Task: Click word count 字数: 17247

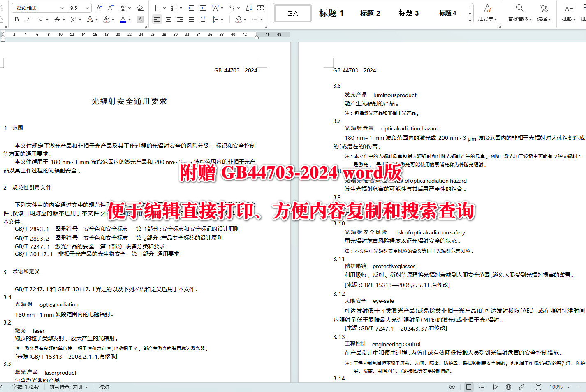Action: click(x=26, y=387)
